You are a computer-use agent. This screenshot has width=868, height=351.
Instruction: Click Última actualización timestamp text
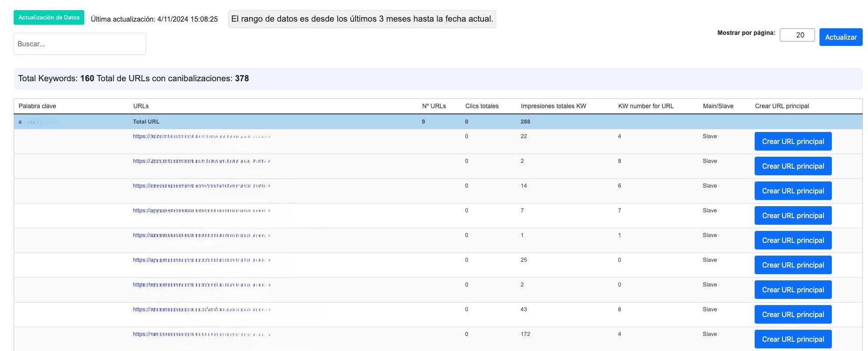point(154,19)
